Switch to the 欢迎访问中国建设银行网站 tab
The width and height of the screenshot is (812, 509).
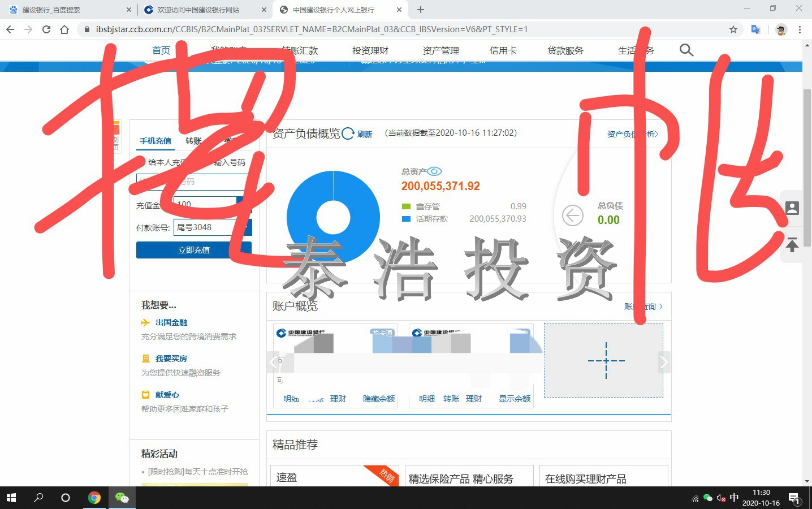click(204, 10)
